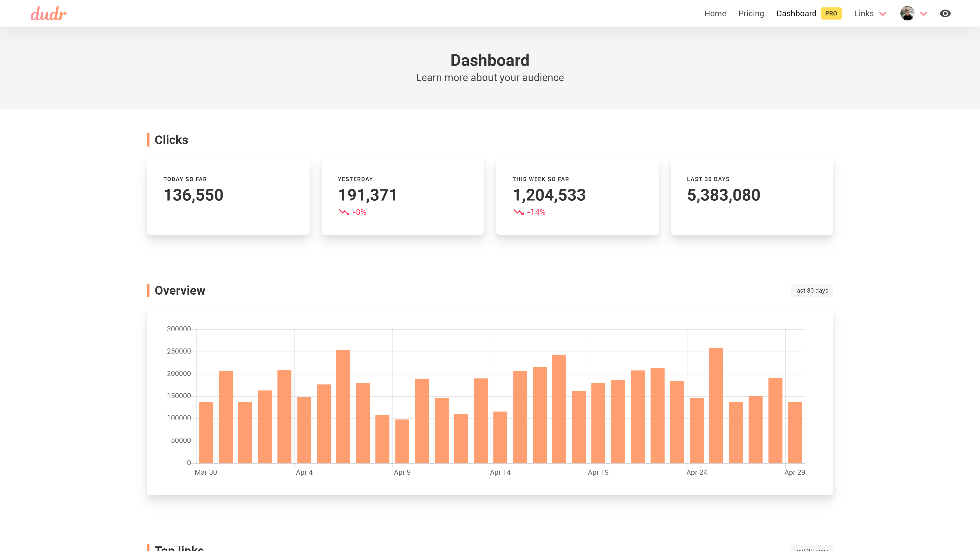This screenshot has width=980, height=551.
Task: Click the last bar for Apr 29
Action: pyautogui.click(x=795, y=432)
